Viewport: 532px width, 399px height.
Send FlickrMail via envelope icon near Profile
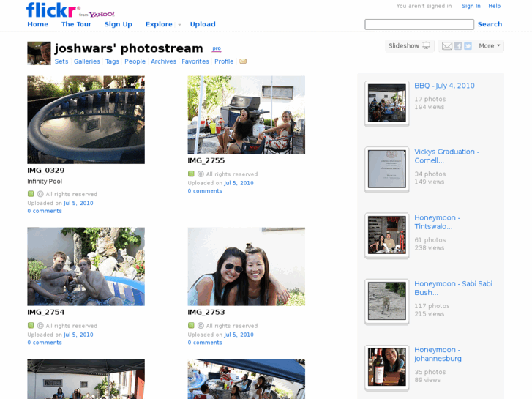243,61
